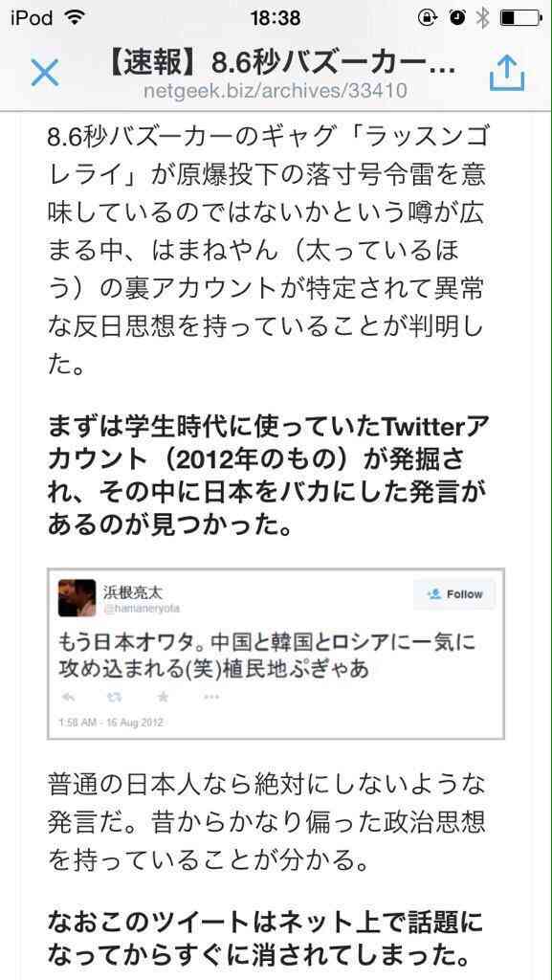Tap the Wi-Fi status icon

(x=74, y=19)
